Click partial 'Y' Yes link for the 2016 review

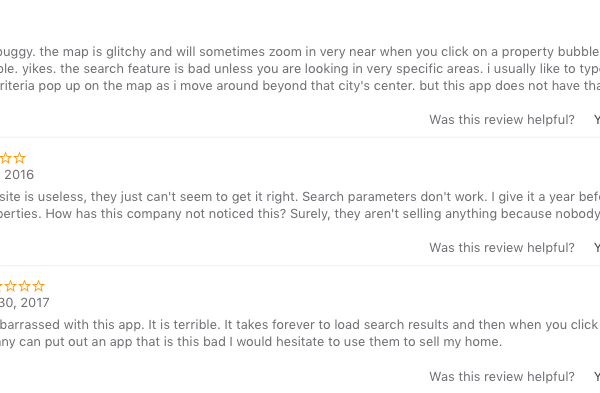tap(597, 248)
